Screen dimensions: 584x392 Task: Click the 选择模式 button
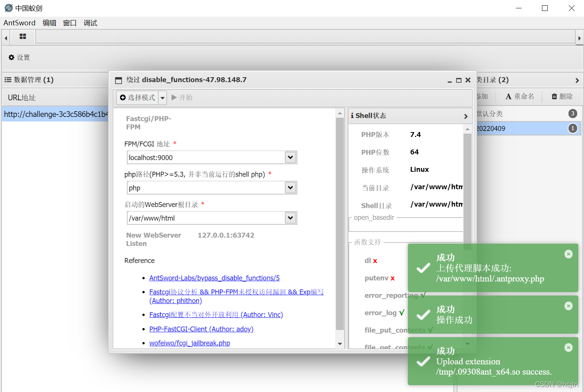click(137, 98)
